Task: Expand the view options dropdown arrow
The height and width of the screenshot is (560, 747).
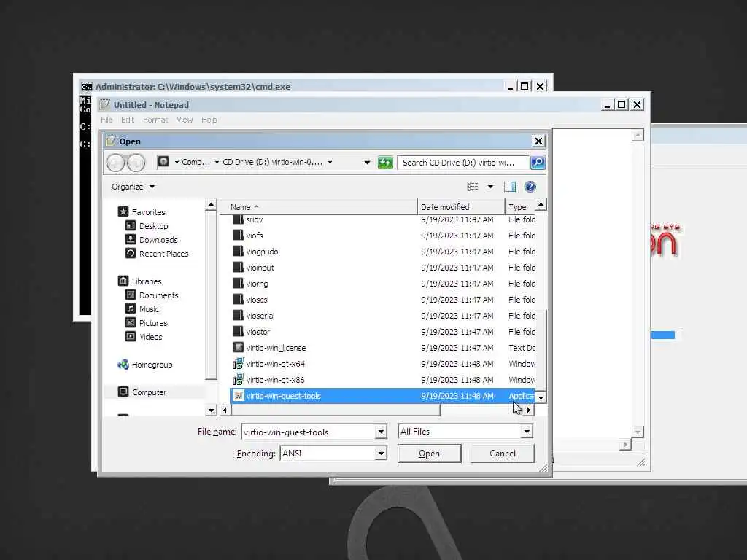Action: point(490,187)
